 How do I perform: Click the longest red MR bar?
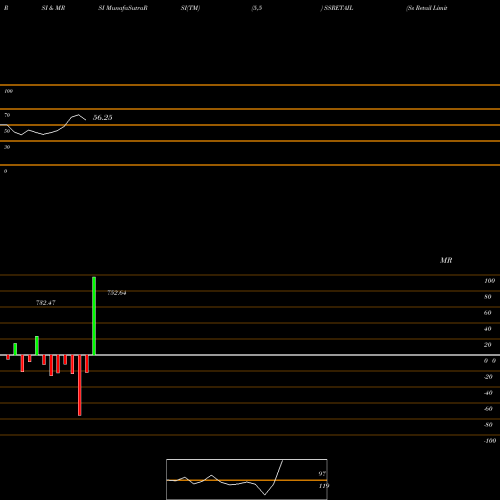(80, 385)
